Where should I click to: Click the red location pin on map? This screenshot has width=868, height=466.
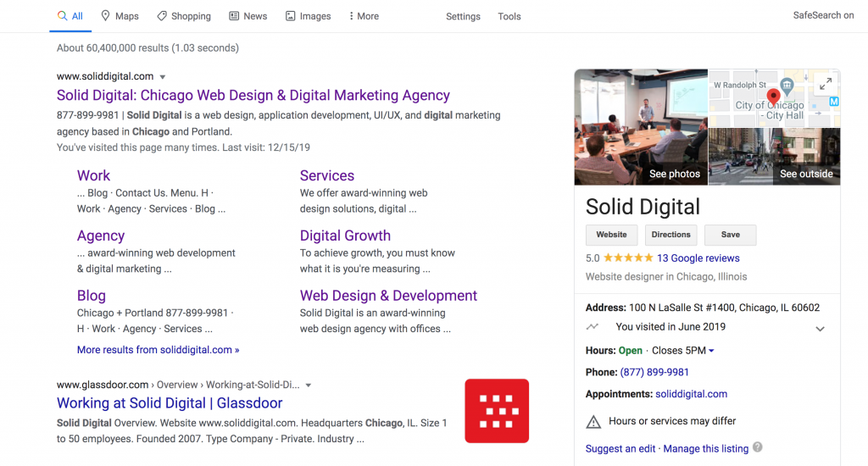coord(773,97)
